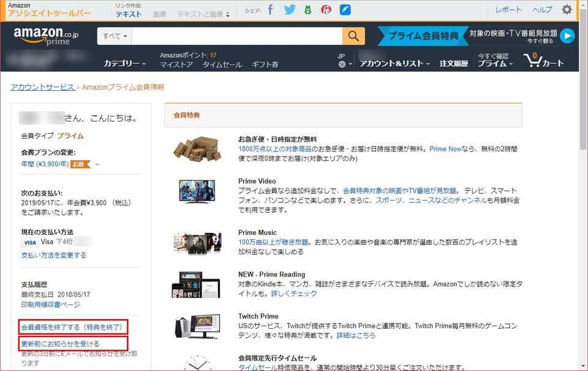
Task: Click the Prime Reading devices thumbnail
Action: [x=196, y=285]
